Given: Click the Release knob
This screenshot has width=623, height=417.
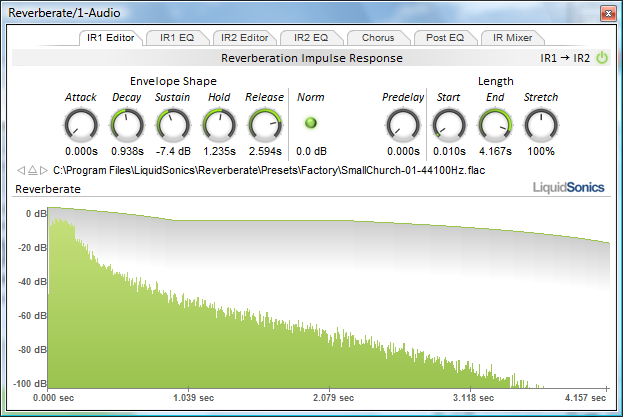Looking at the screenshot, I should tap(265, 125).
